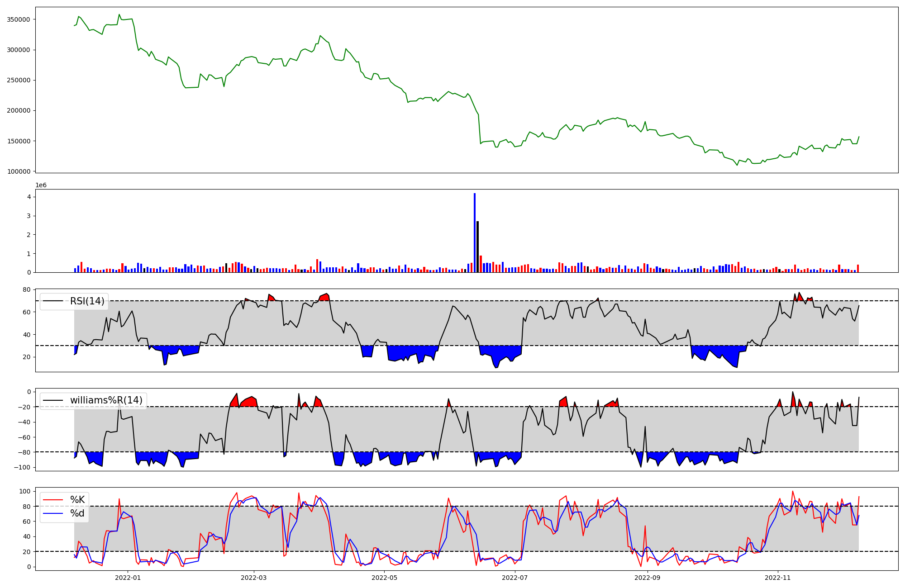This screenshot has height=588, width=905.
Task: Click the 350000 price axis tick label
Action: pyautogui.click(x=19, y=19)
